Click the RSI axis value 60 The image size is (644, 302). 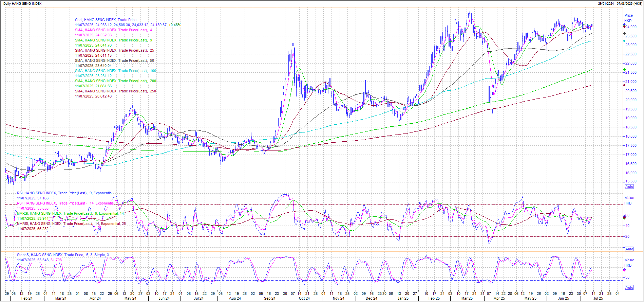[627, 215]
